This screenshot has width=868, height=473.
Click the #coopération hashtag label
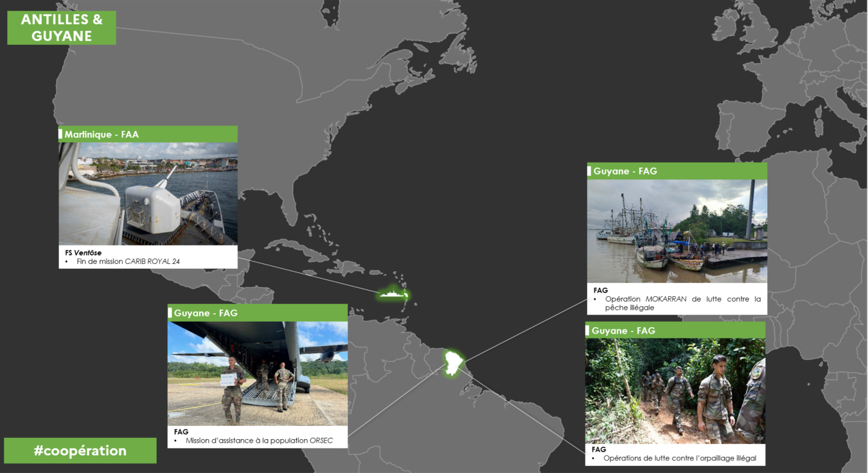(80, 450)
